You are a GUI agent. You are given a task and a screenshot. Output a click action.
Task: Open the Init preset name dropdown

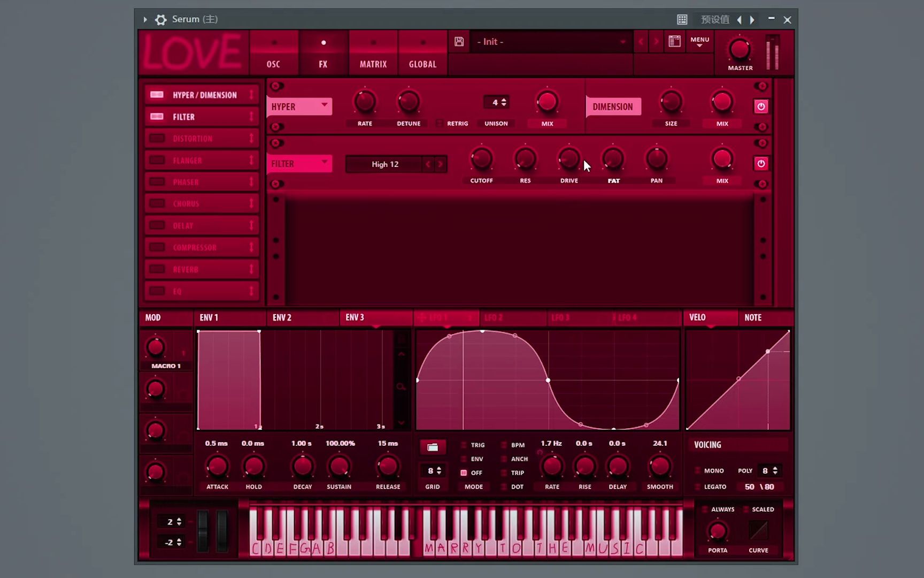[x=551, y=42]
